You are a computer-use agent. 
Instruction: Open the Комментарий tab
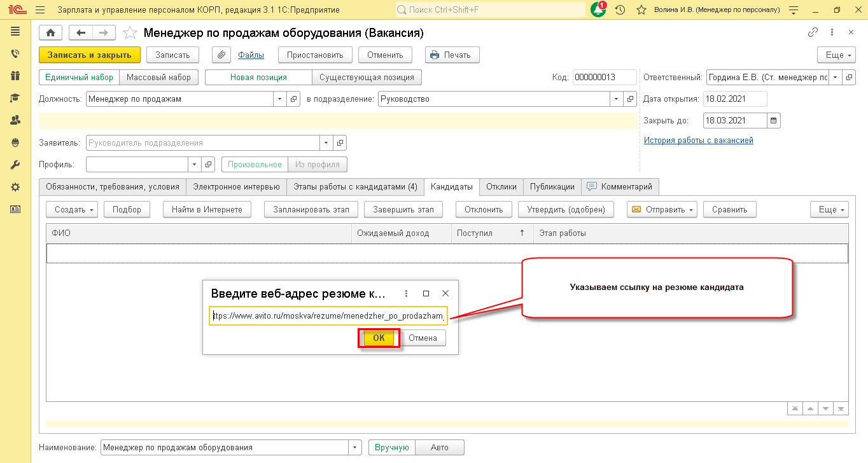[620, 187]
